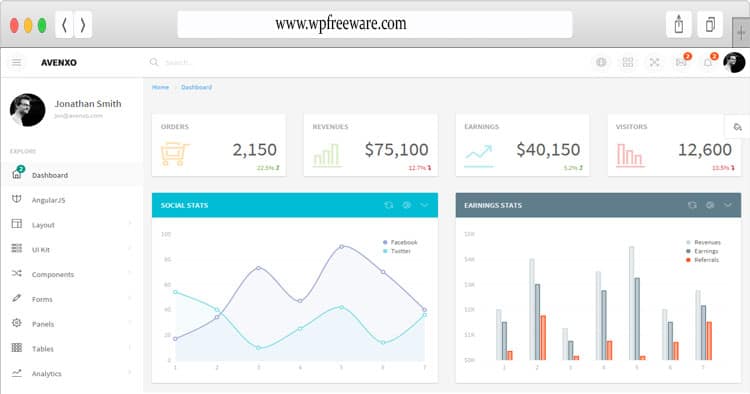Viewport: 750px width, 394px height.
Task: Click the user avatar in top right
Action: click(734, 62)
